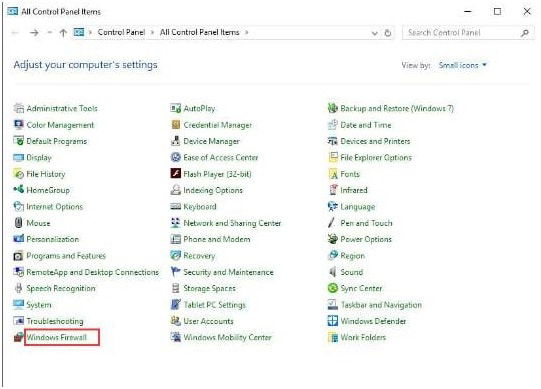The width and height of the screenshot is (541, 389).
Task: Open the Devices and Printers icon
Action: point(333,141)
